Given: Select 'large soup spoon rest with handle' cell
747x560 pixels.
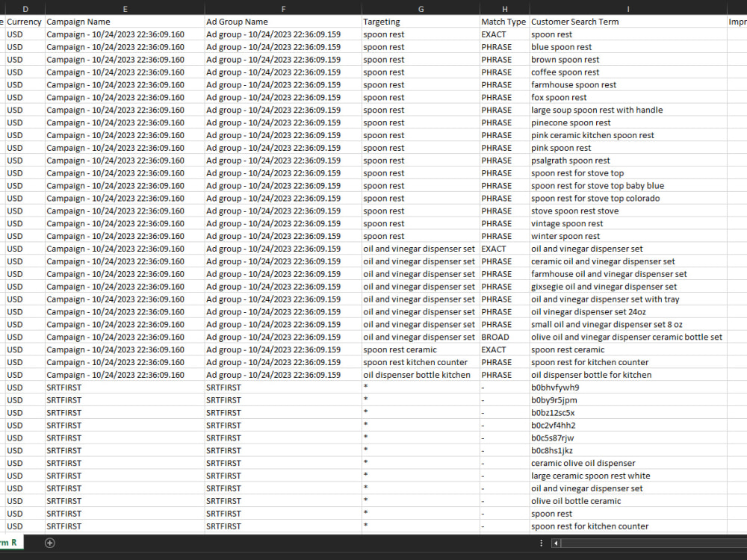Looking at the screenshot, I should (x=628, y=110).
